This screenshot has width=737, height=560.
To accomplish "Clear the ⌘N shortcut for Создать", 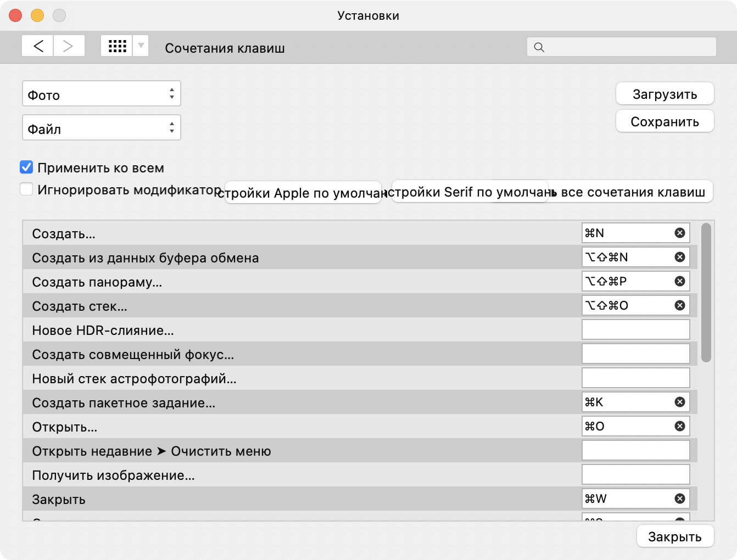I will point(680,233).
